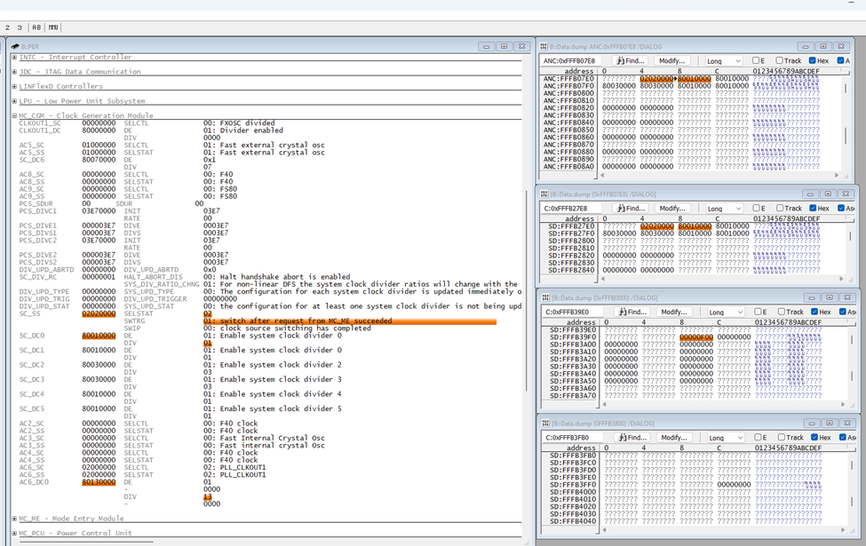Select CLKOUT1_DC register value 80000000
The height and width of the screenshot is (546, 866).
pyautogui.click(x=99, y=131)
